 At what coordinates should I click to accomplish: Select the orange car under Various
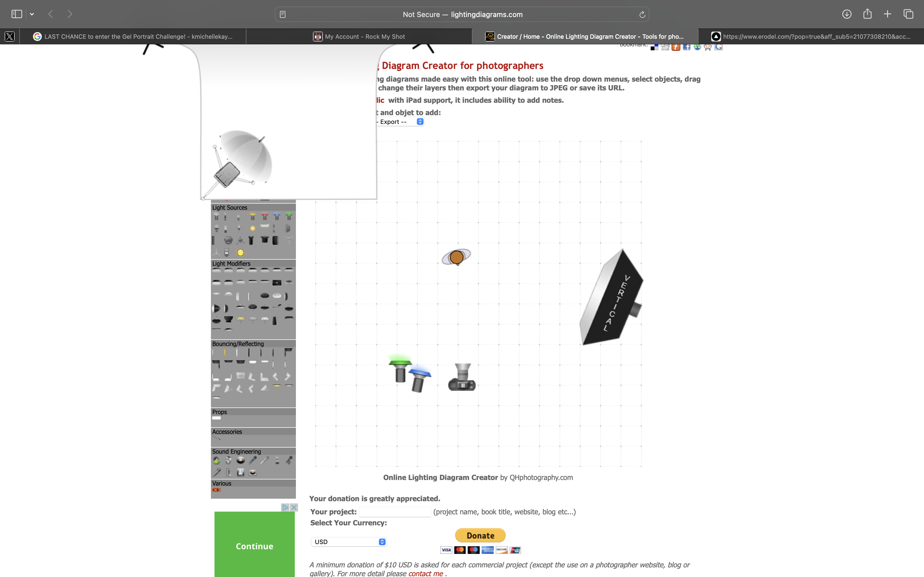[216, 490]
